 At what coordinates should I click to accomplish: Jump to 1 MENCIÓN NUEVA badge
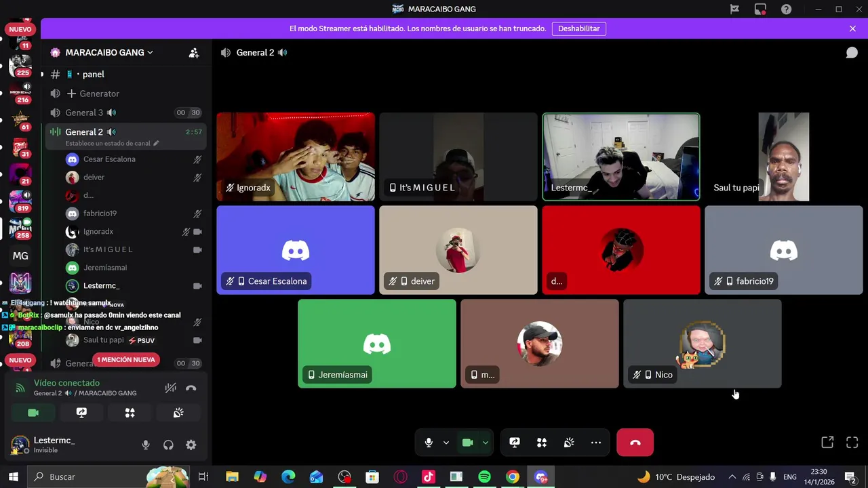[125, 360]
